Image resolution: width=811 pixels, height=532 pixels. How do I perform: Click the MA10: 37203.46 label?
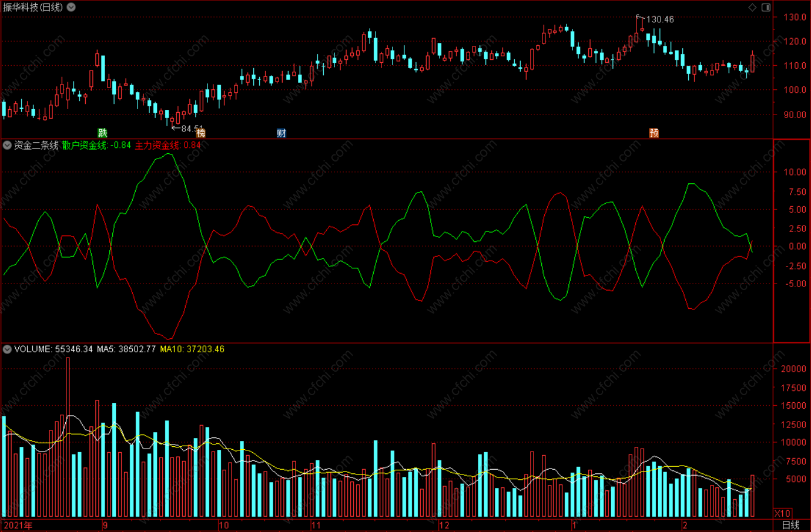[192, 349]
